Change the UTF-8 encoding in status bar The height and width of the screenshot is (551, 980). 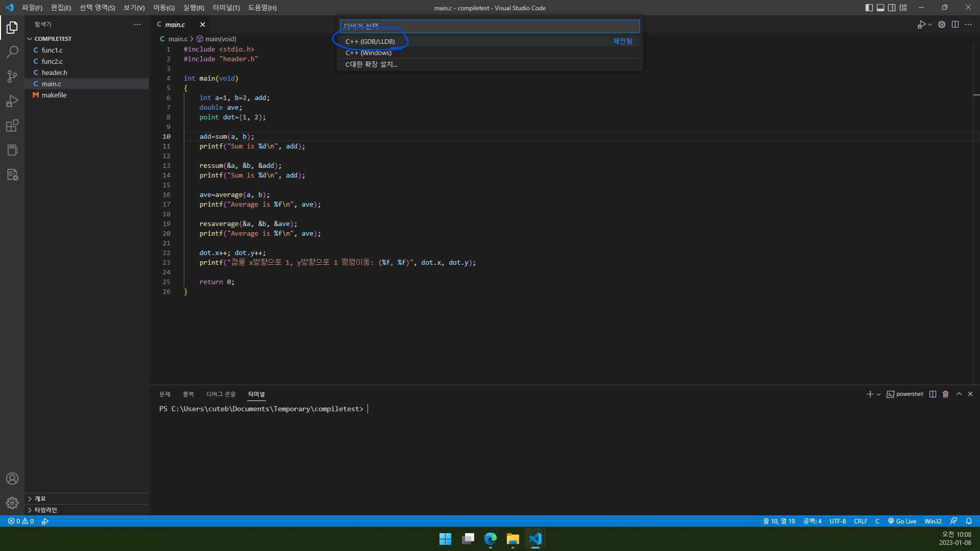tap(838, 521)
